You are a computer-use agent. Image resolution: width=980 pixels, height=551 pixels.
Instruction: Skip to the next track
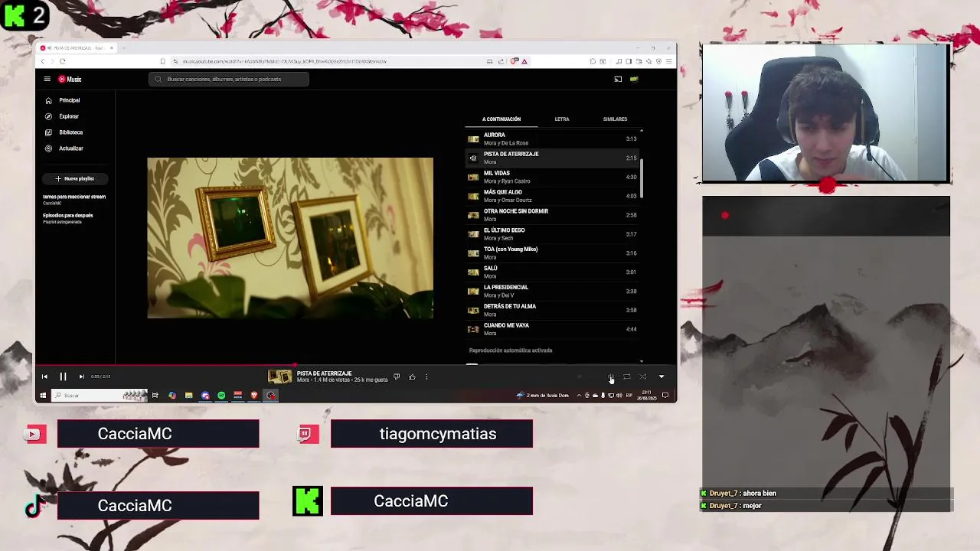[81, 377]
